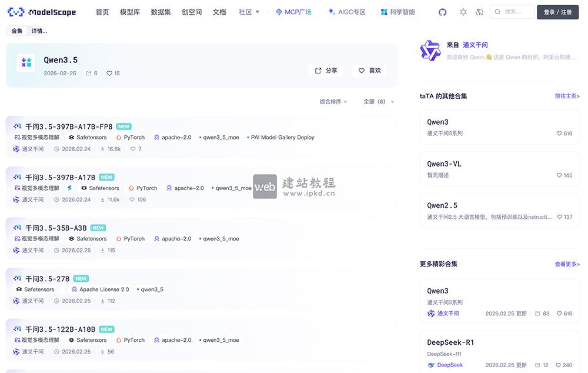Open the language switcher icon
The image size is (588, 373).
point(479,11)
